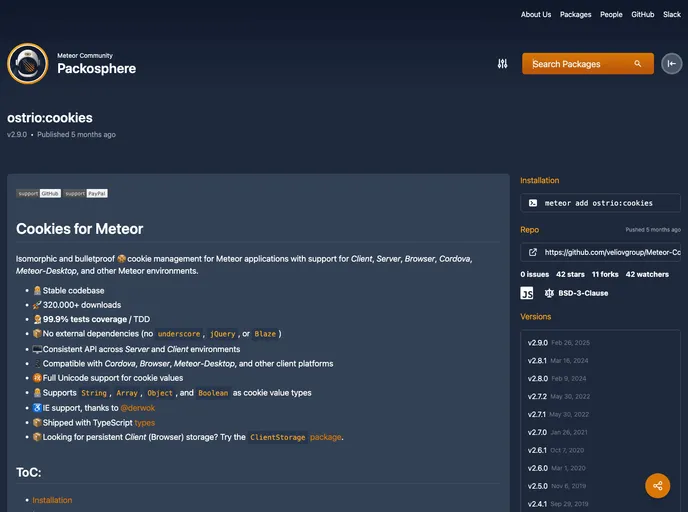688x512 pixels.
Task: Open the search filter sliders icon
Action: point(502,64)
